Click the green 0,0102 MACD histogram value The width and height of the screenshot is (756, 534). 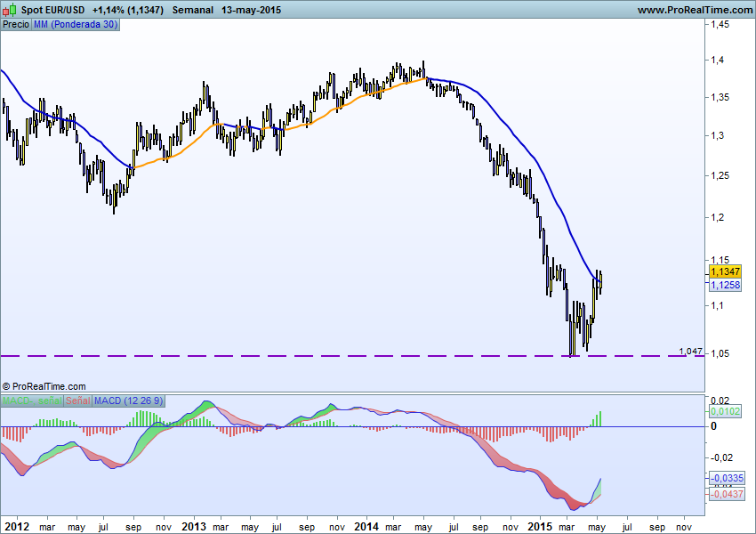click(x=725, y=412)
